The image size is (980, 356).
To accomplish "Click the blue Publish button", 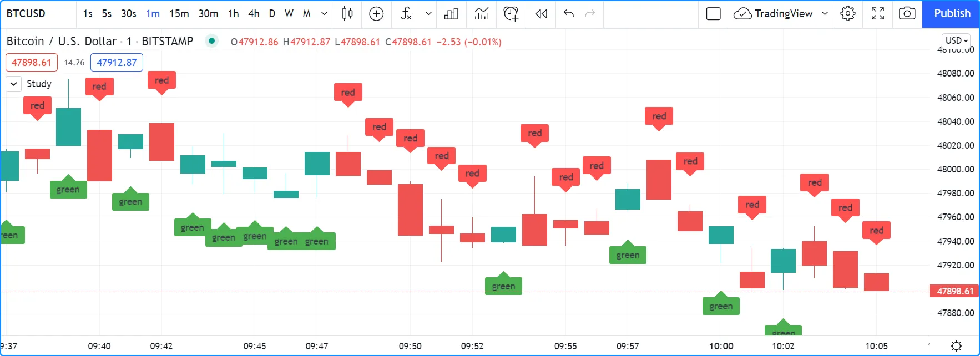I will pos(952,13).
